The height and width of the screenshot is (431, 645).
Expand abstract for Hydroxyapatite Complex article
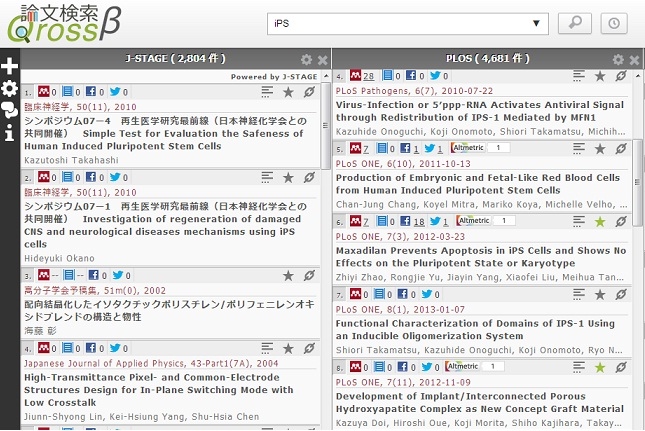tap(579, 367)
